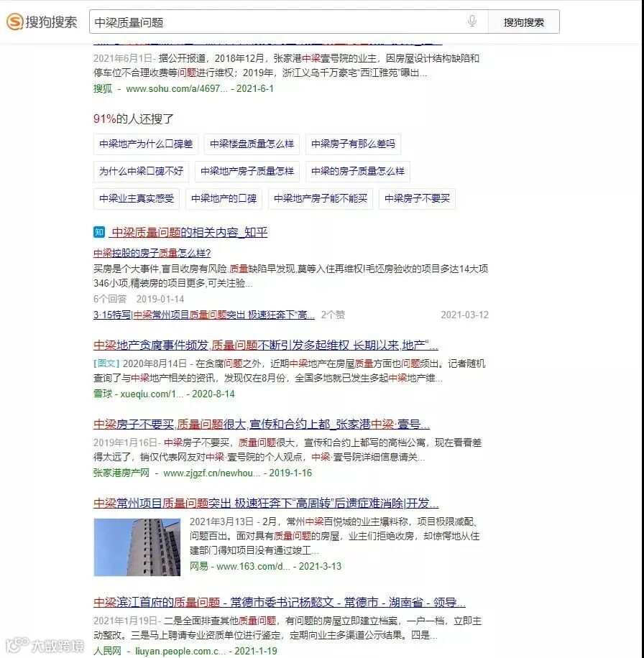Select related search 中梁业主真实感受
This screenshot has width=644, height=658.
click(137, 198)
